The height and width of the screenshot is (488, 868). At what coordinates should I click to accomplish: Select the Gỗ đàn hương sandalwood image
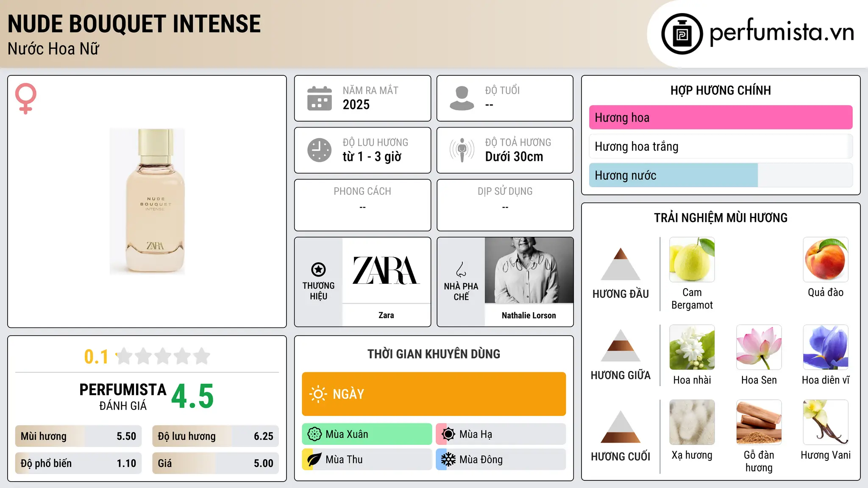click(x=759, y=422)
